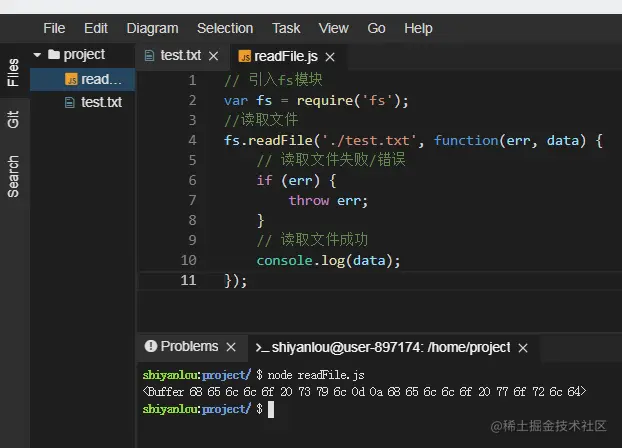Switch to the Files sidebar panel
The image size is (622, 448).
tap(13, 72)
